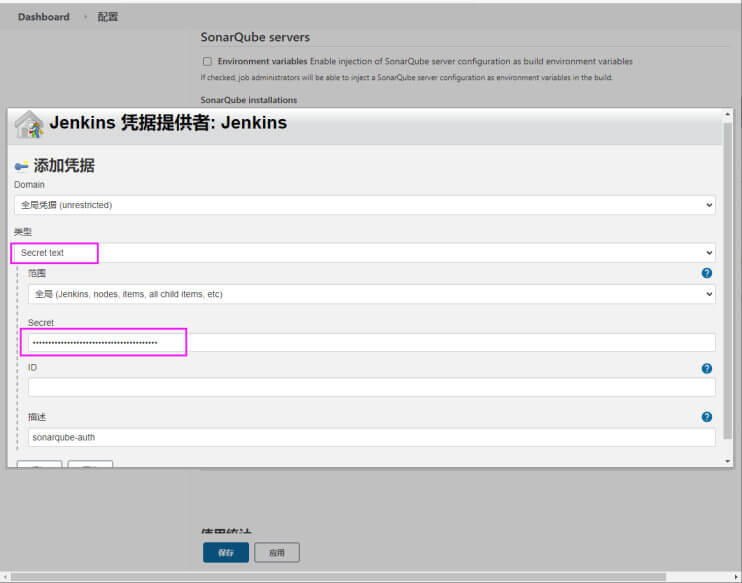Viewport: 742px width, 583px height.
Task: Click the page horizontal scrollbar
Action: 338,577
